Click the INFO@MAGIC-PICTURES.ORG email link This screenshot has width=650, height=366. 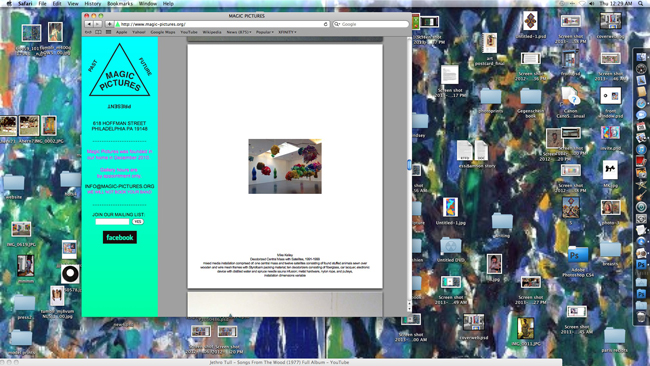[119, 187]
